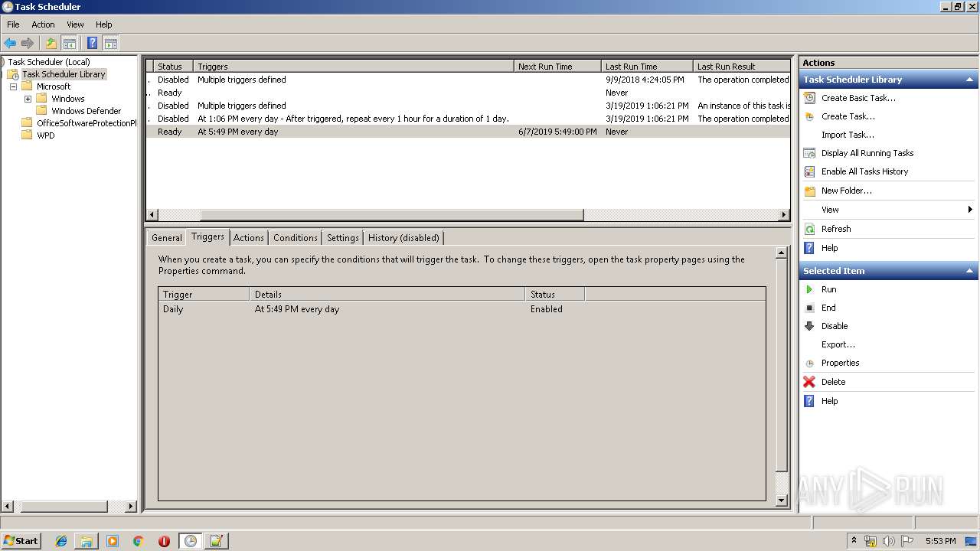Select the WPD folder in tree
This screenshot has width=980, height=551.
(46, 135)
